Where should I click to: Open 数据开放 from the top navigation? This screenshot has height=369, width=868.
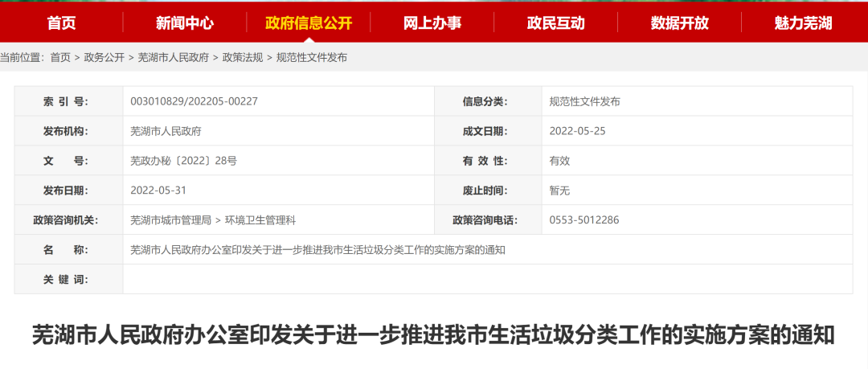point(680,23)
